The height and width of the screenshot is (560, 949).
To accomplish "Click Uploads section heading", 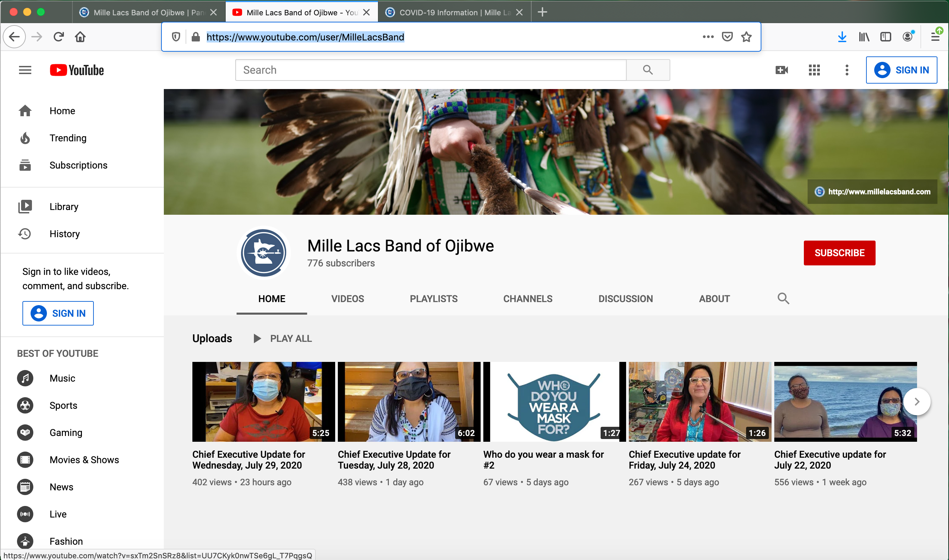I will tap(212, 338).
